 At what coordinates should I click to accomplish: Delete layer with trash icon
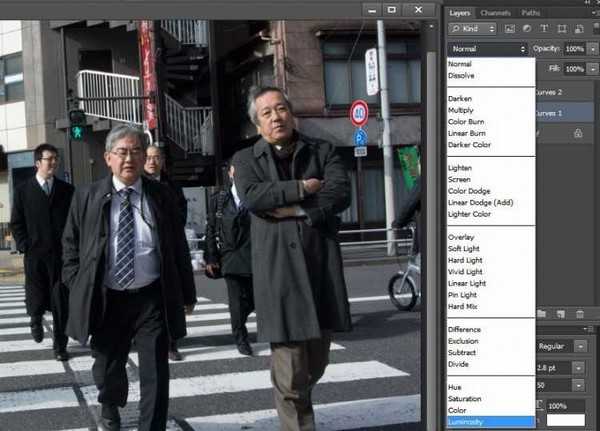point(580,314)
